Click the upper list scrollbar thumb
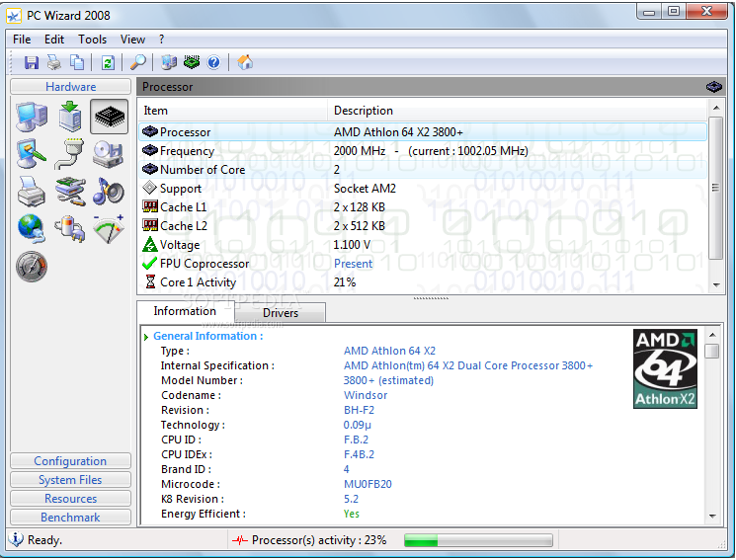 click(x=716, y=188)
